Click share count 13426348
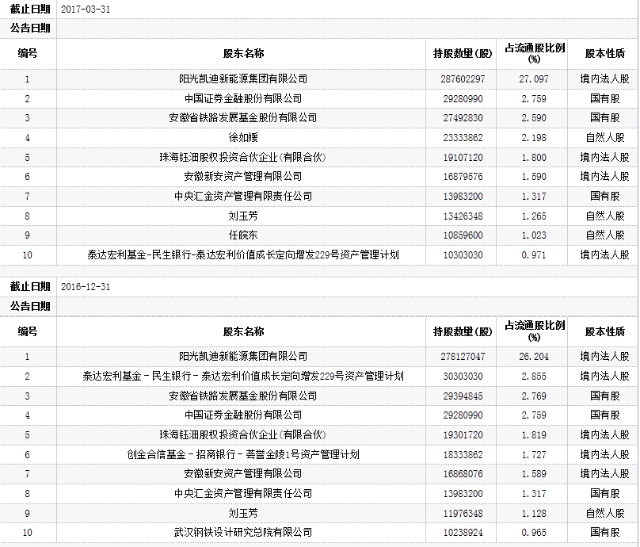Screen dimensions: 640x547 (463, 216)
